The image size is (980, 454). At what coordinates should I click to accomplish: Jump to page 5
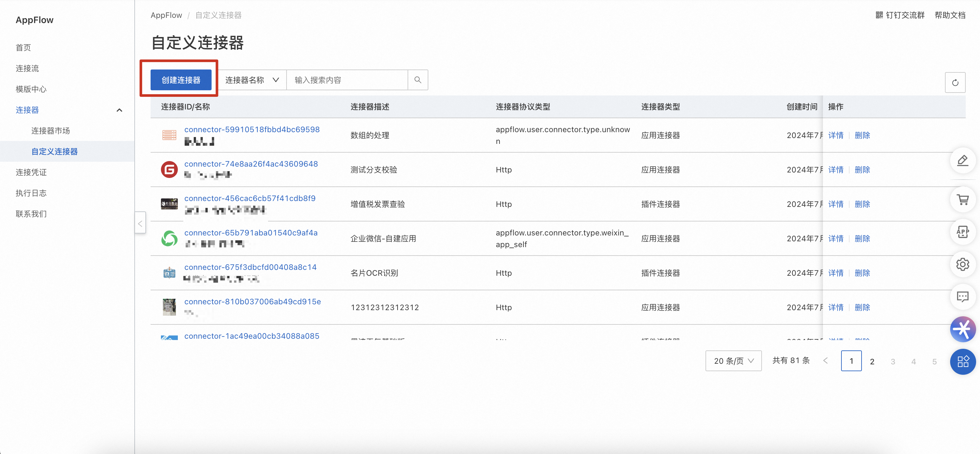(934, 361)
